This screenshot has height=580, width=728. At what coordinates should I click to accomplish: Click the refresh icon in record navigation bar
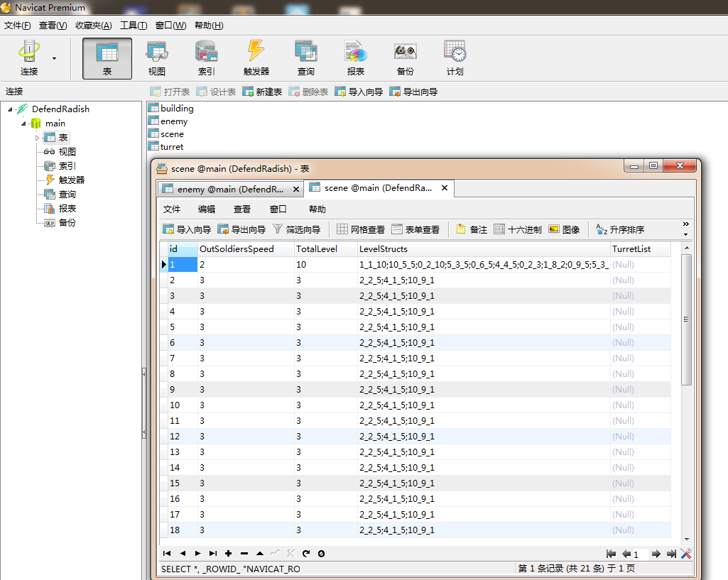[x=306, y=554]
